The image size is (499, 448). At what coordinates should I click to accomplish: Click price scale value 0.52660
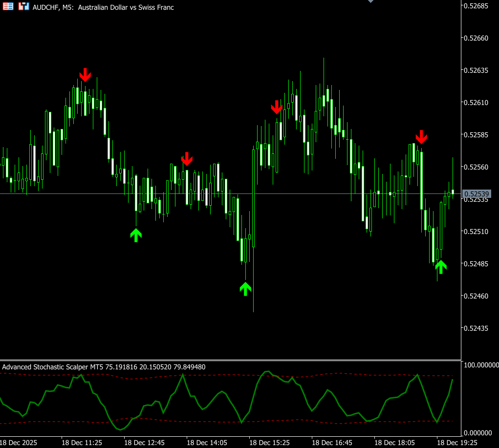coord(476,38)
